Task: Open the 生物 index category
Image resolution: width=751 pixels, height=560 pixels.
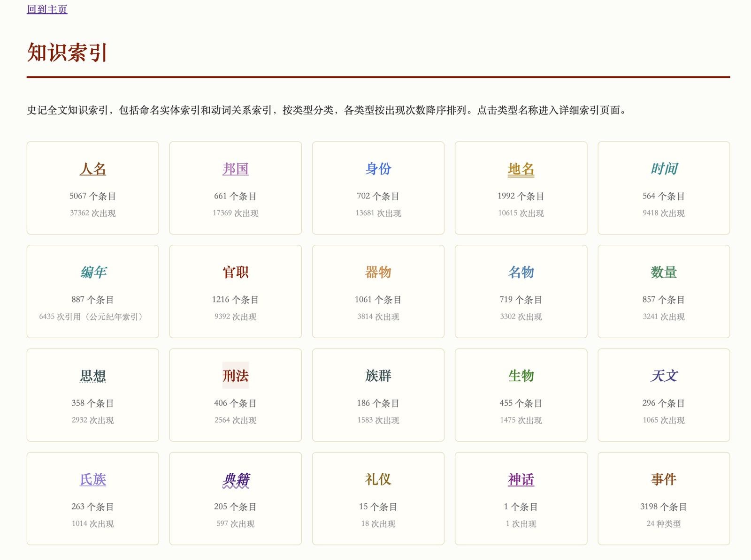Action: click(521, 376)
